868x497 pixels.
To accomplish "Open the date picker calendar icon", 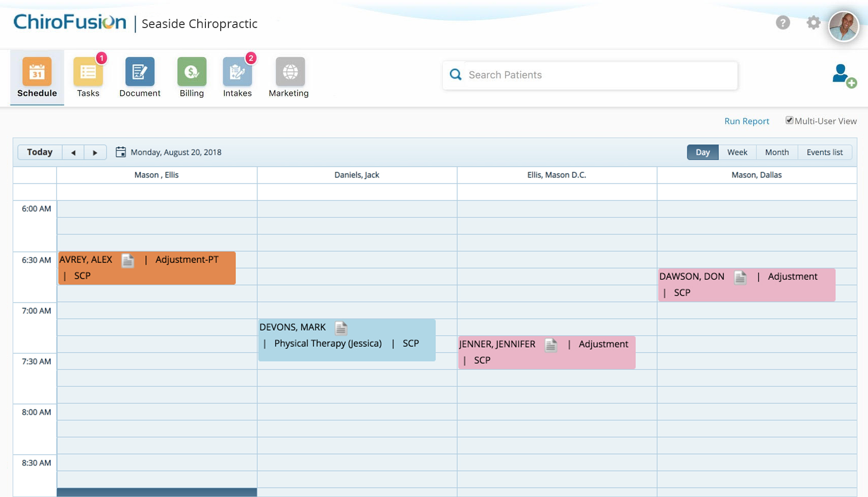I will pos(121,151).
